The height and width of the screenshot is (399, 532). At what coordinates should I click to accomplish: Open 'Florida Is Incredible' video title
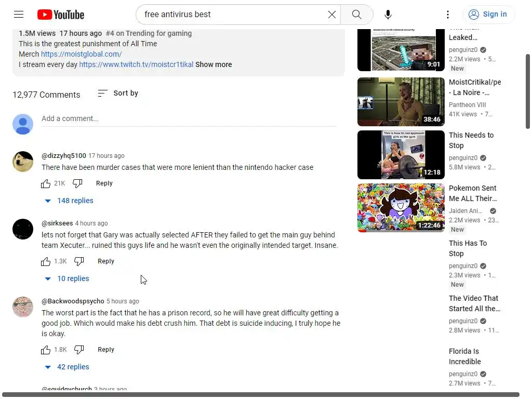[x=465, y=356]
